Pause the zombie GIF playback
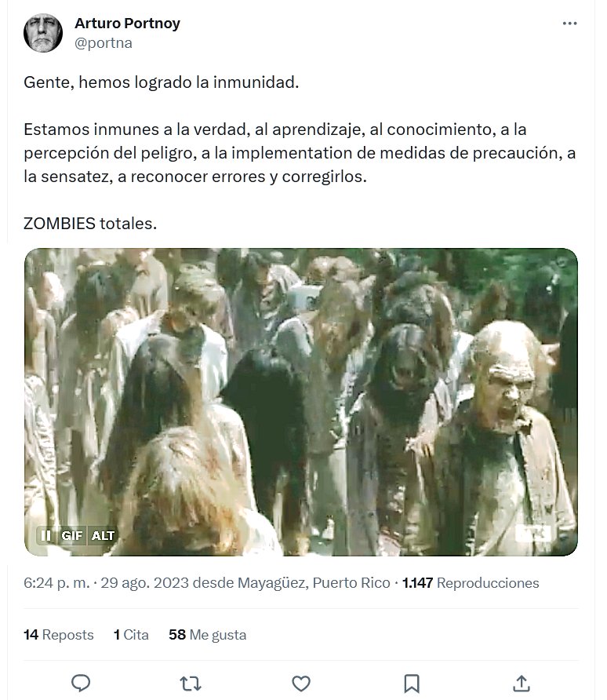Screen dimensions: 607x700 (x=45, y=535)
